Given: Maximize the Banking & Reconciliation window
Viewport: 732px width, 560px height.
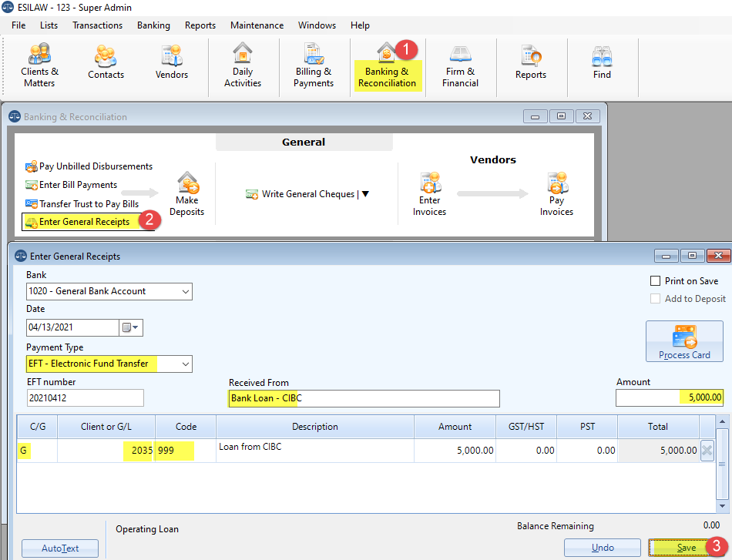Looking at the screenshot, I should 562,116.
